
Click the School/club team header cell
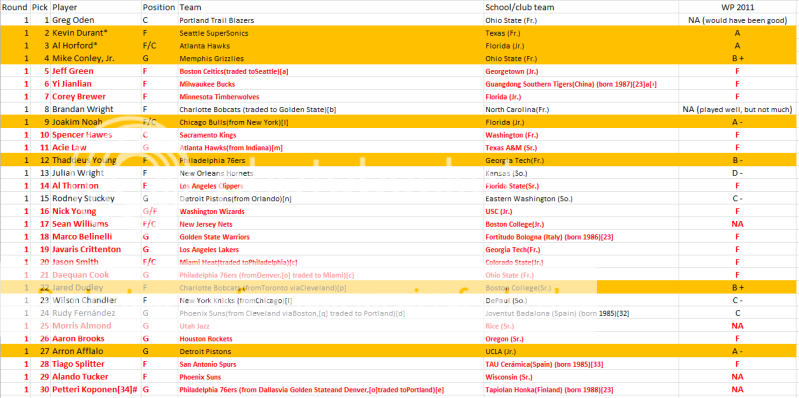coord(581,8)
